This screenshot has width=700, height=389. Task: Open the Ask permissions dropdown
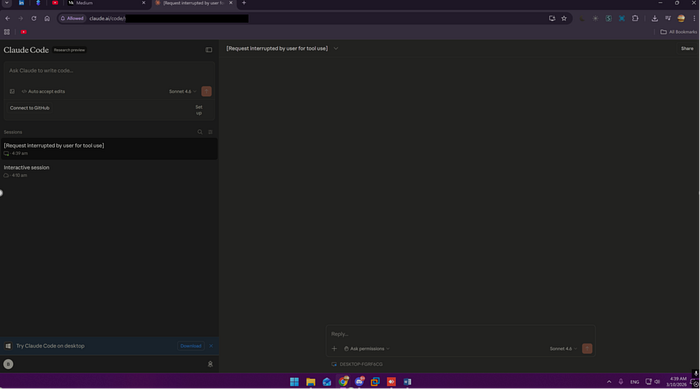(x=367, y=349)
